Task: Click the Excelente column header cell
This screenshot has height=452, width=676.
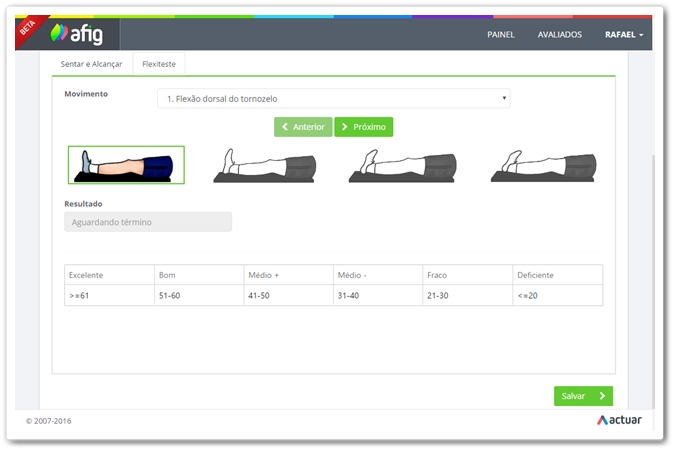Action: coord(108,275)
